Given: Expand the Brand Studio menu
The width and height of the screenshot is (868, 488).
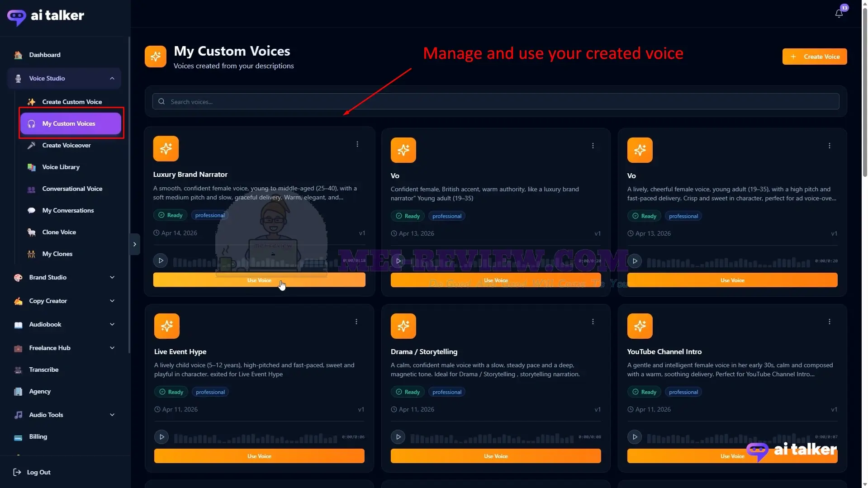Looking at the screenshot, I should pos(64,277).
